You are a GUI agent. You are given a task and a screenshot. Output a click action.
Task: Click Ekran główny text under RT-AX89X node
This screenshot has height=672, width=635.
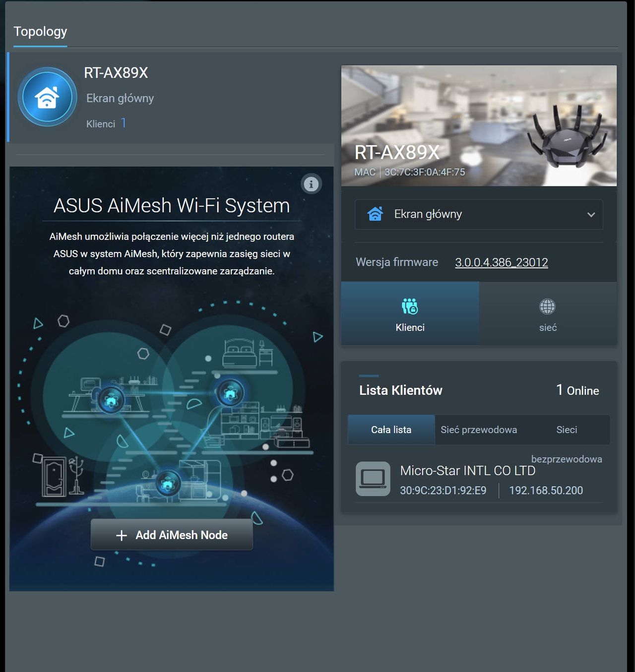[120, 98]
